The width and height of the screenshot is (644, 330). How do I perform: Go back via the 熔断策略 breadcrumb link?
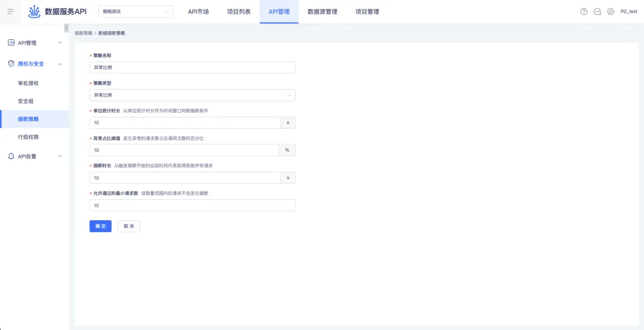pyautogui.click(x=83, y=33)
